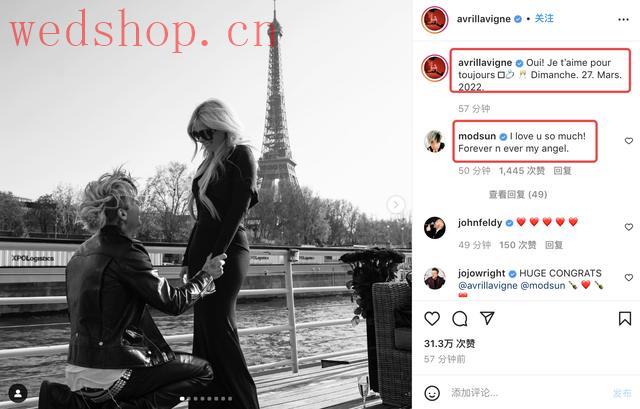Viewport: 640px width, 409px height.
Task: Expand the 49 replies under modsun
Action: (x=518, y=195)
